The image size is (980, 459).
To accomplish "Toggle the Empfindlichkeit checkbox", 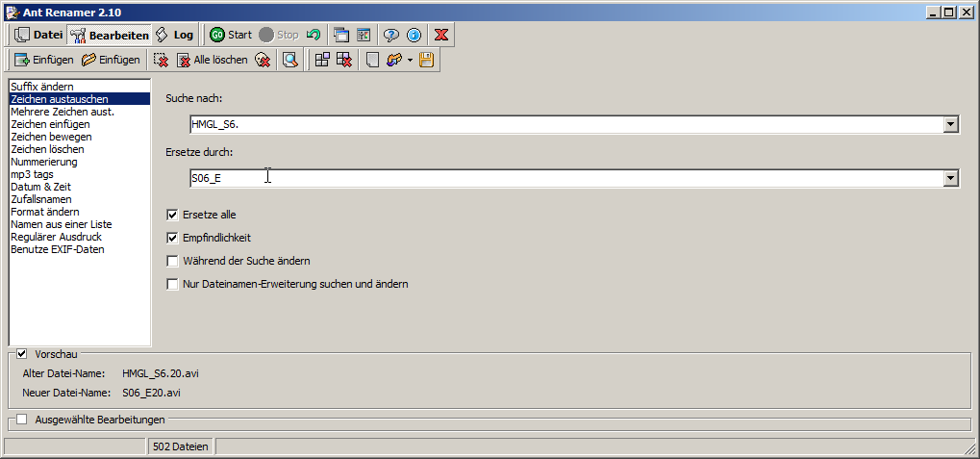I will (x=173, y=238).
